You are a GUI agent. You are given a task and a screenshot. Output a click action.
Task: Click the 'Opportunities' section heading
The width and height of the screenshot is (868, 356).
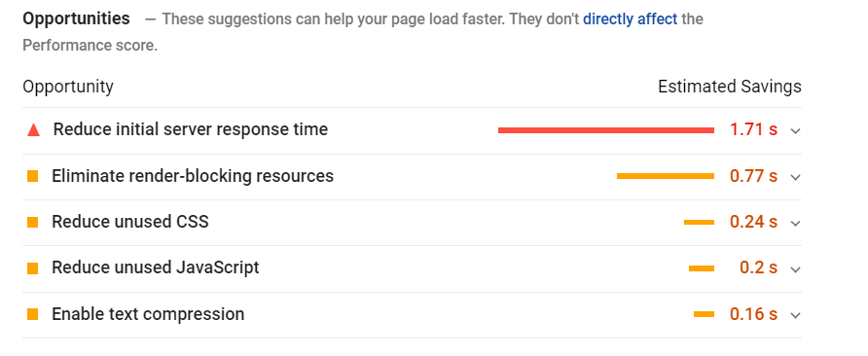pos(77,18)
